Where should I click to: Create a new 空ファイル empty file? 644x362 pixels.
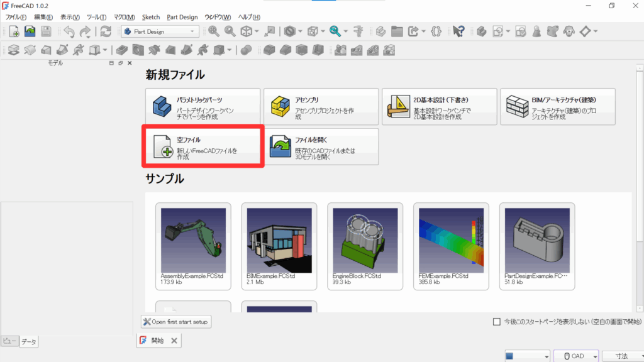(203, 147)
